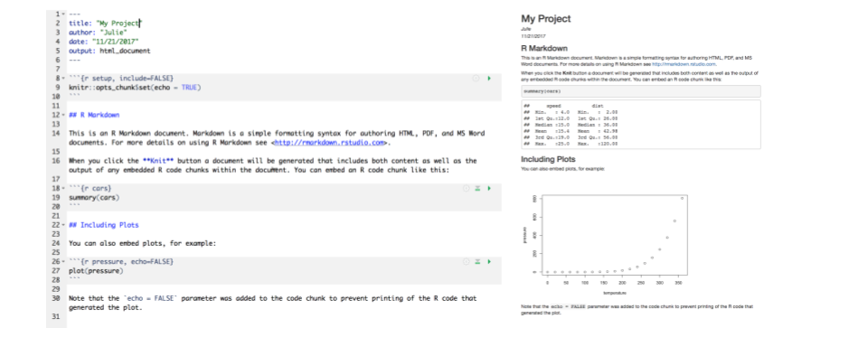Run all chunks above the pressure chunk
Viewport: 868px width, 347px height.
pos(477,262)
